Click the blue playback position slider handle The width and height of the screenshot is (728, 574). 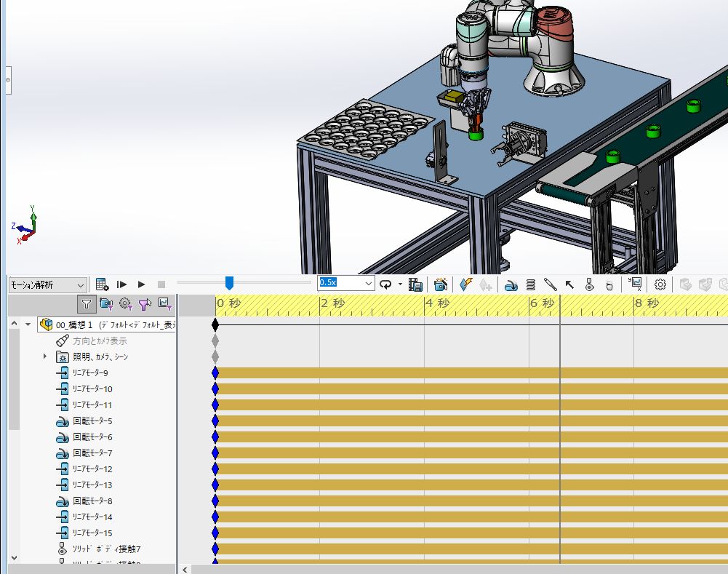tap(229, 283)
